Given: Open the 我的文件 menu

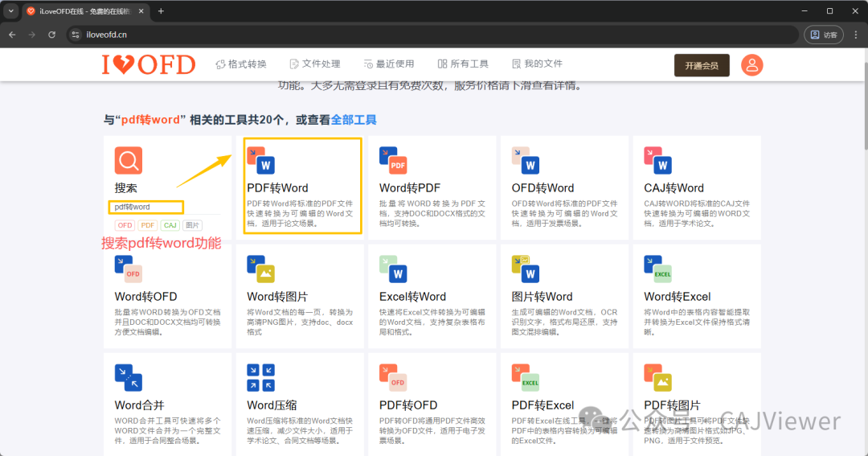Looking at the screenshot, I should tap(537, 64).
